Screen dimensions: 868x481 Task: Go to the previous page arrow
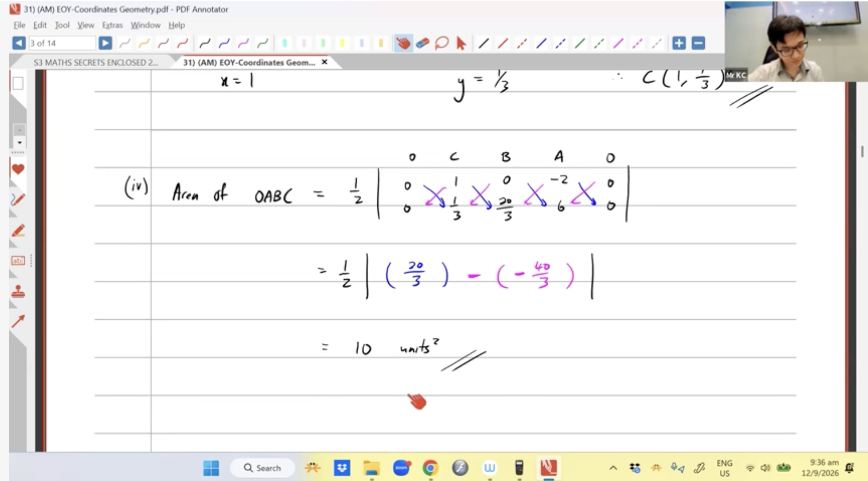19,43
